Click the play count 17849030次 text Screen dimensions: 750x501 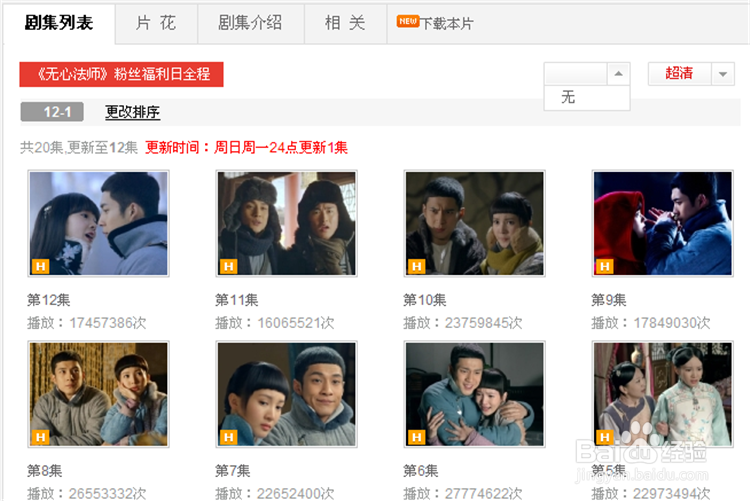672,323
